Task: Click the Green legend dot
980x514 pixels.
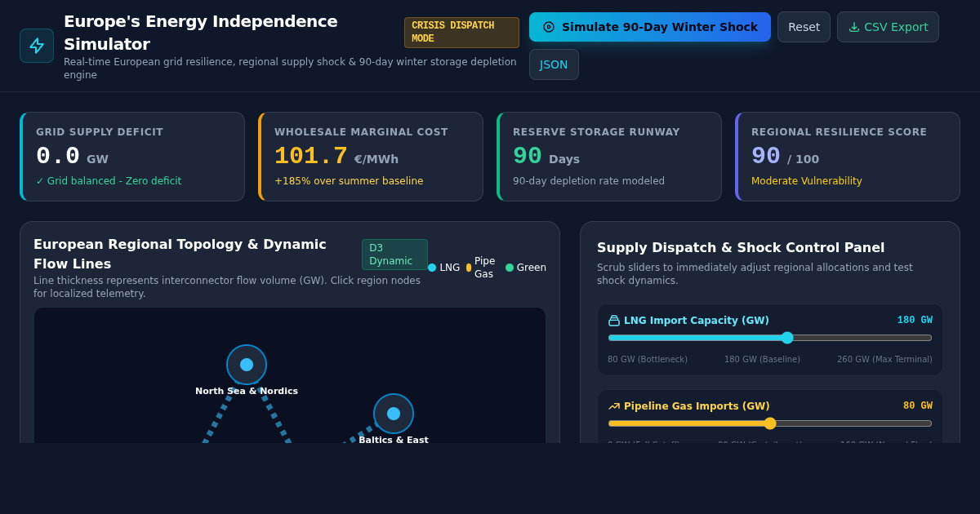Action: 510,268
